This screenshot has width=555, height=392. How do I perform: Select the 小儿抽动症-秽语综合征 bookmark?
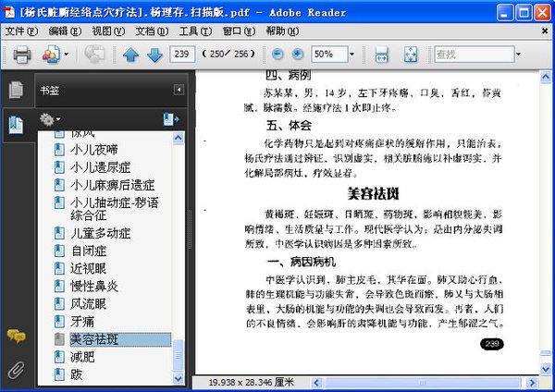point(115,209)
